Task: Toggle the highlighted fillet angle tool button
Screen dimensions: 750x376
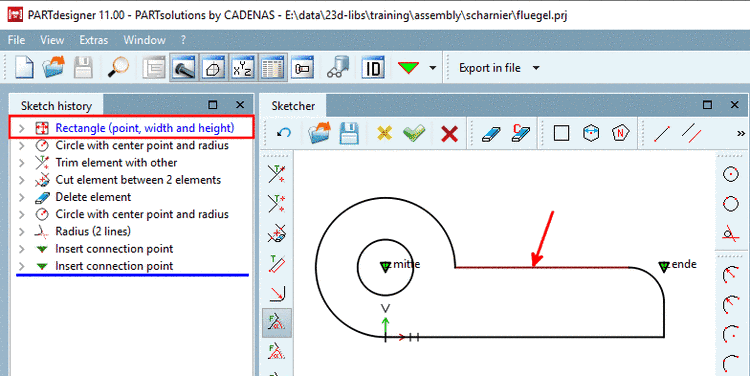Action: coord(277,323)
